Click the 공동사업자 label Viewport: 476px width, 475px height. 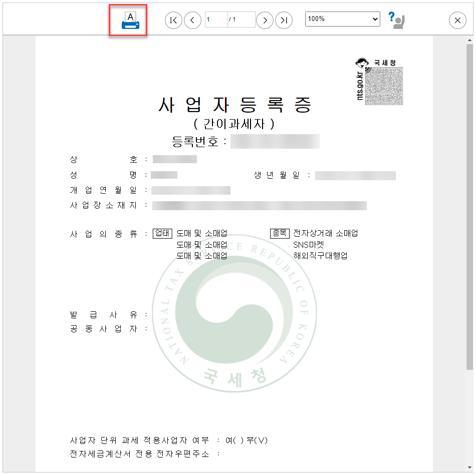(x=104, y=329)
